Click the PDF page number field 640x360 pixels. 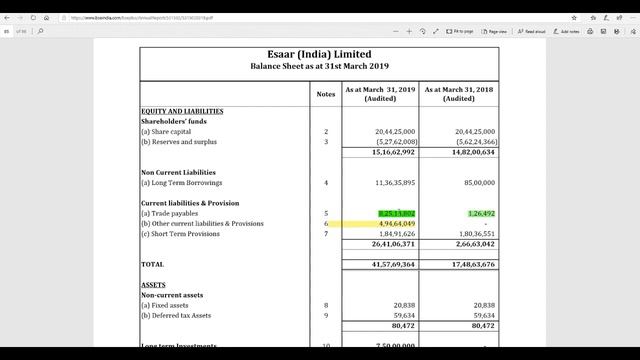pos(7,31)
